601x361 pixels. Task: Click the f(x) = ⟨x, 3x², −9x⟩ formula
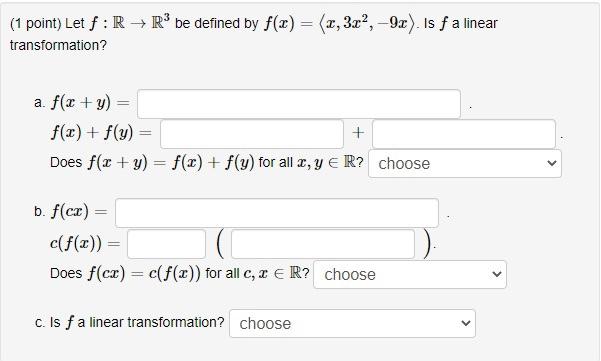coord(340,23)
